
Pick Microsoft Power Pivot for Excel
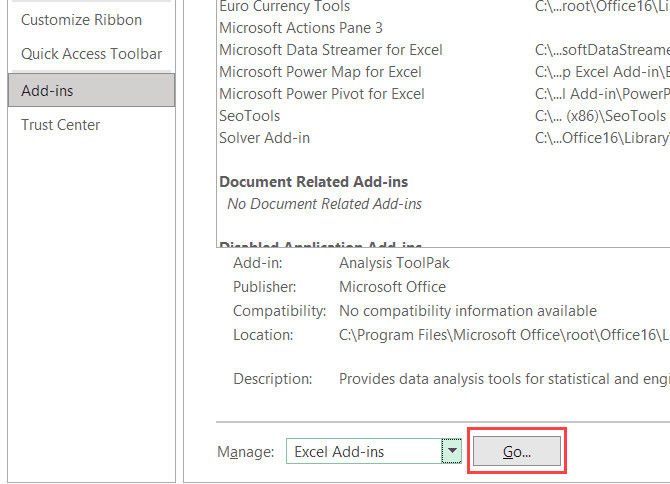coord(321,94)
